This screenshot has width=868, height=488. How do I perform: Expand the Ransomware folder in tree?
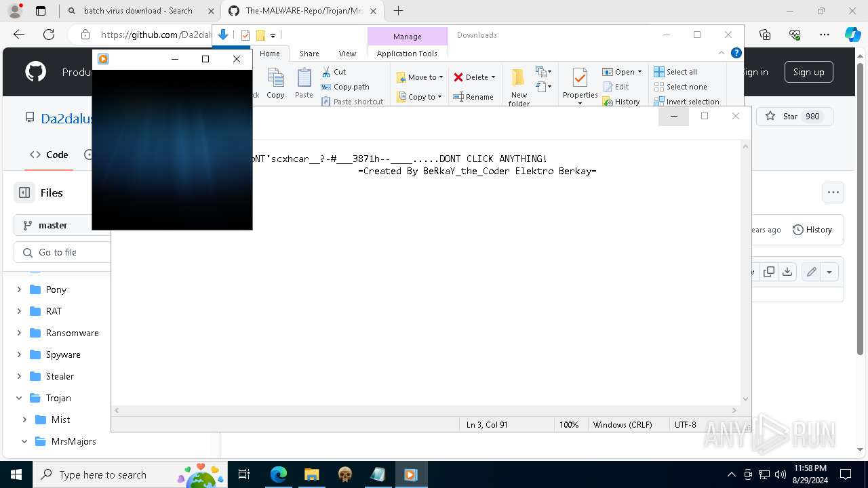coord(19,333)
